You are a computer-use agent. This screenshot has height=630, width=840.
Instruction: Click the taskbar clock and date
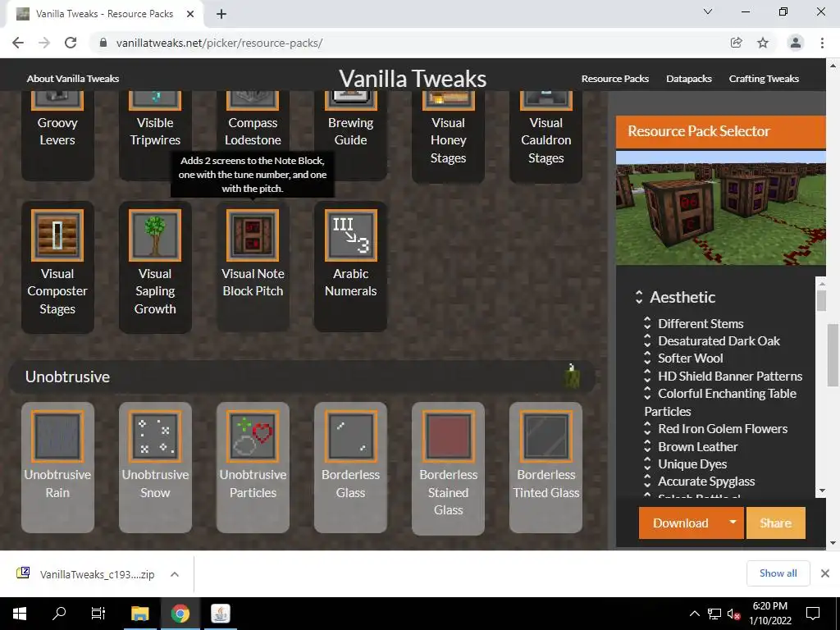pyautogui.click(x=769, y=614)
